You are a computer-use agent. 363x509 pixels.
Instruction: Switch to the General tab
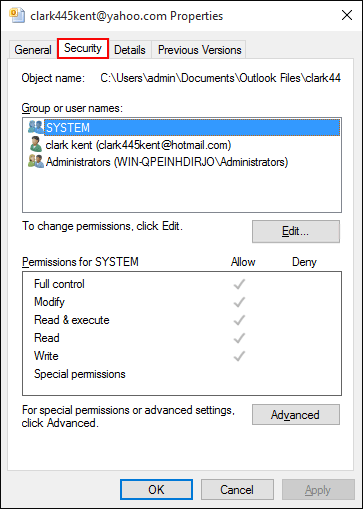coord(33,50)
